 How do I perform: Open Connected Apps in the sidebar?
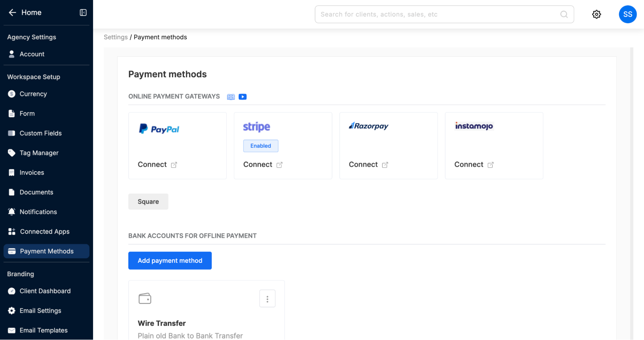46,231
